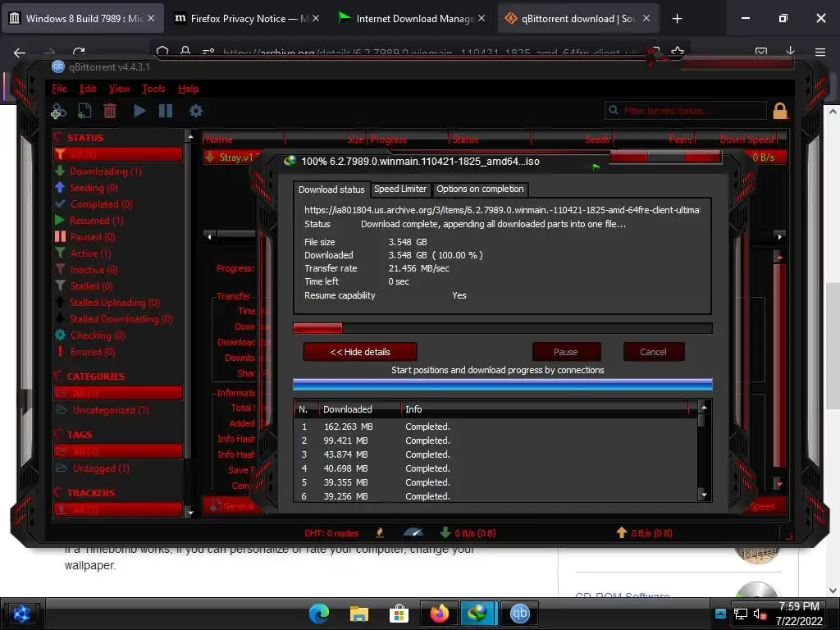Go back using Firefox back arrow
840x630 pixels.
pos(20,52)
